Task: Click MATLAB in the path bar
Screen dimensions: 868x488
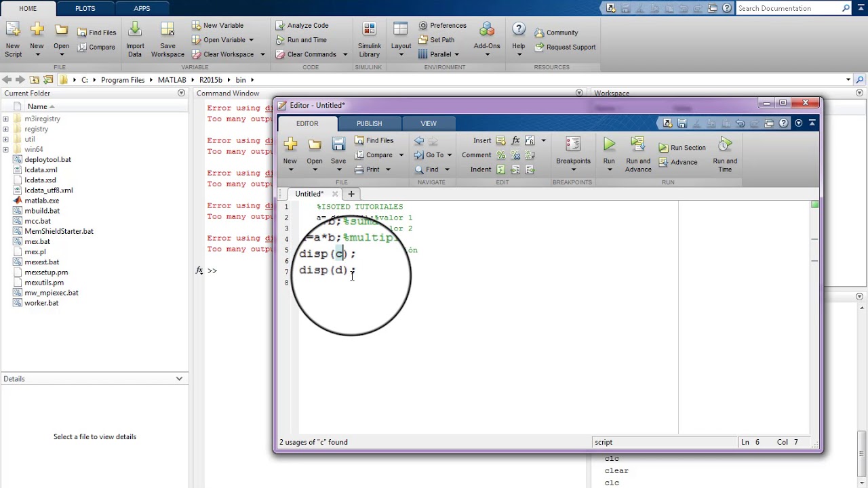Action: (x=172, y=80)
